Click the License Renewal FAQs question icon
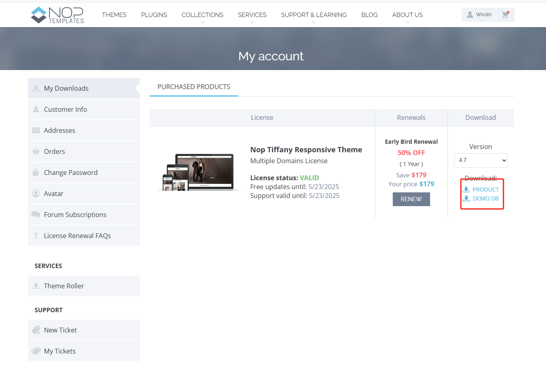Viewport: 546px width, 392px height. (x=36, y=236)
